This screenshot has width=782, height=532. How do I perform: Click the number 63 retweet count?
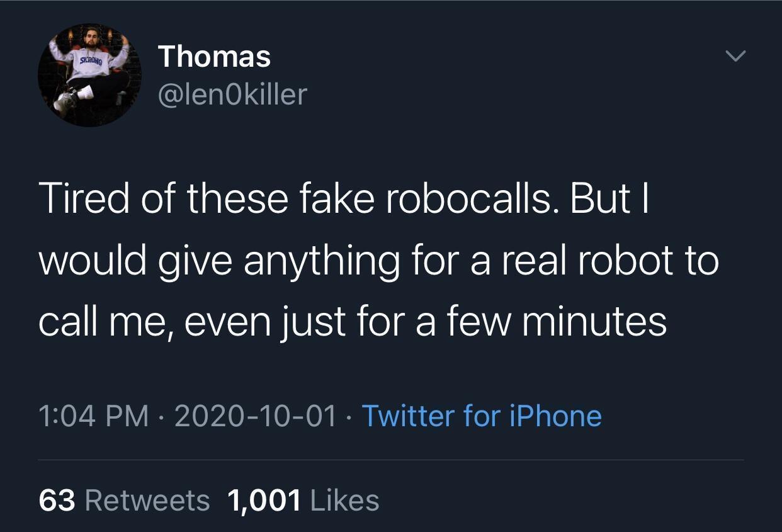[x=57, y=501]
